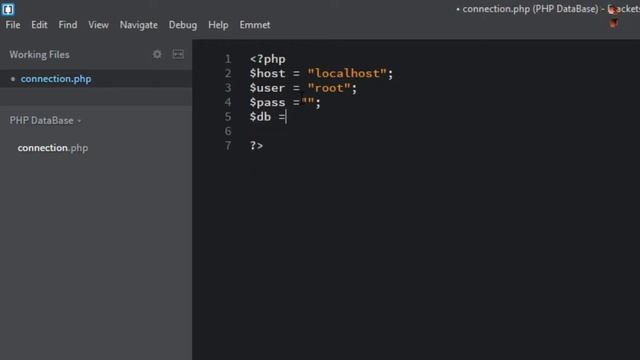Open the View menu
640x360 pixels.
click(x=98, y=25)
